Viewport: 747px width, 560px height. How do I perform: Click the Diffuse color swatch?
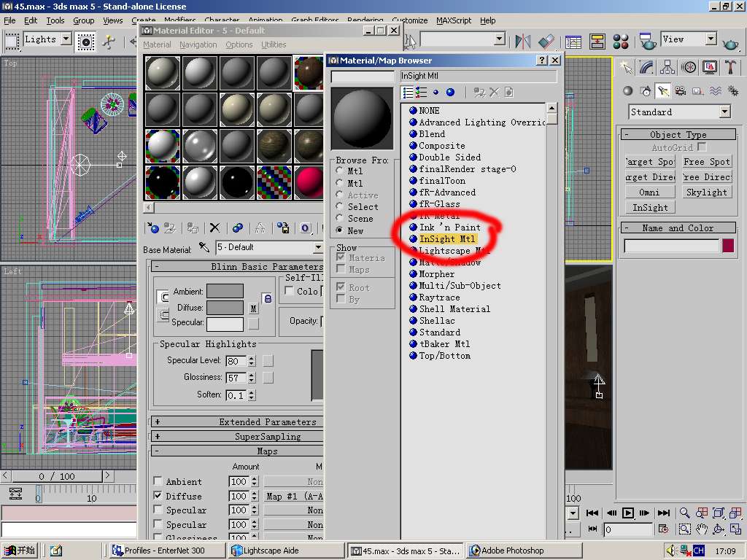pos(225,308)
